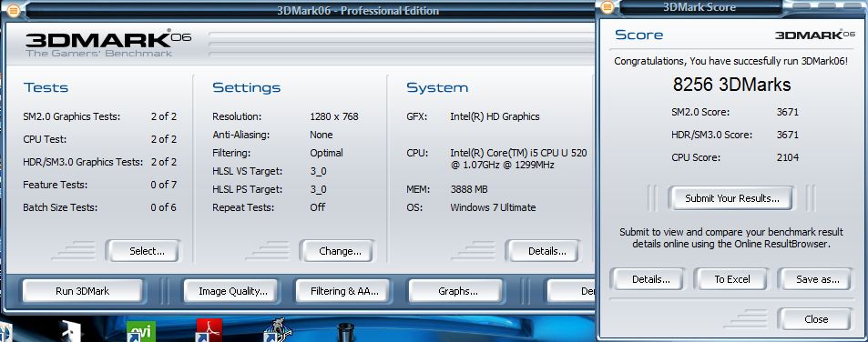Click the '3DMark Score' title bar
The image size is (868, 342).
700,7
